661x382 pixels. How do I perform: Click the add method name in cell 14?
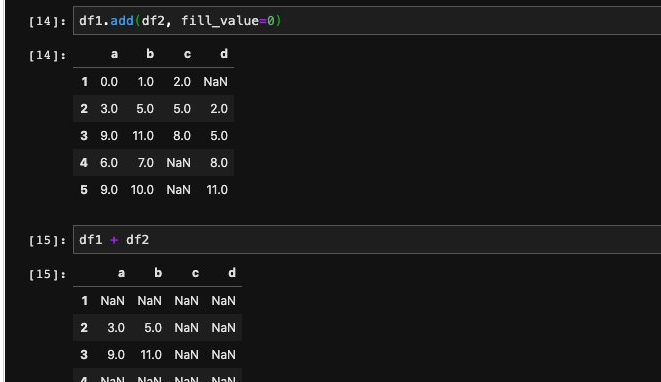click(122, 21)
